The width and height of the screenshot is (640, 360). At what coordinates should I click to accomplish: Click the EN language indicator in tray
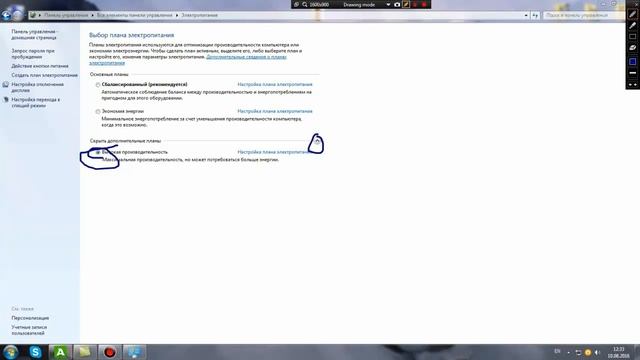coord(557,352)
